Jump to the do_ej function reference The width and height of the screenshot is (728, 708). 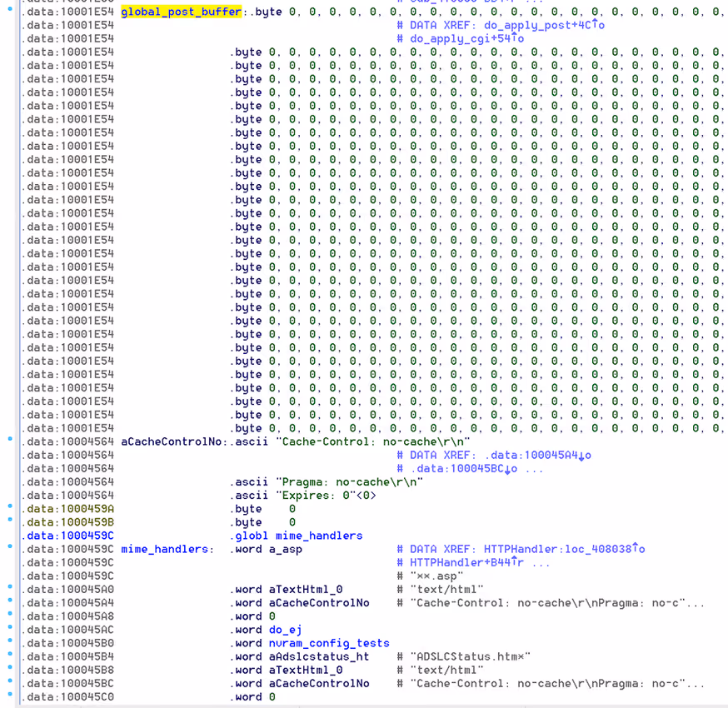(x=286, y=630)
